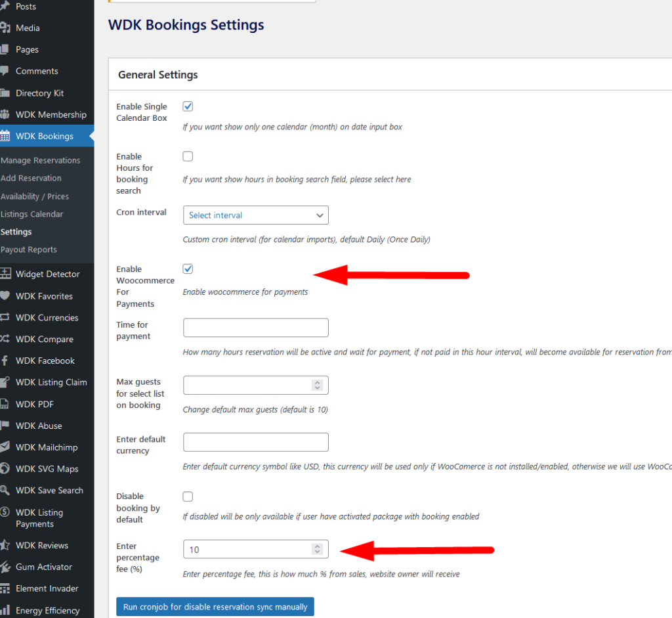Image resolution: width=672 pixels, height=618 pixels.
Task: Focus the Enter default currency field
Action: tap(256, 442)
